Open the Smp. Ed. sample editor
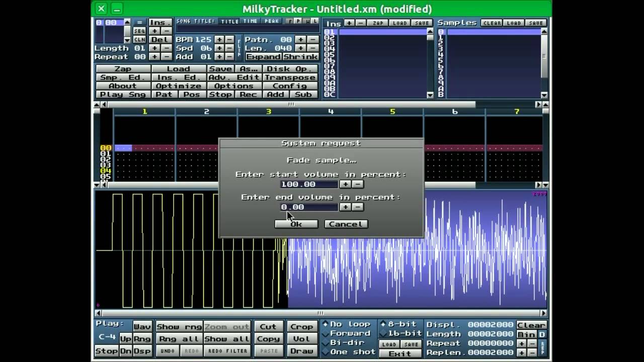The height and width of the screenshot is (362, 644). (123, 77)
